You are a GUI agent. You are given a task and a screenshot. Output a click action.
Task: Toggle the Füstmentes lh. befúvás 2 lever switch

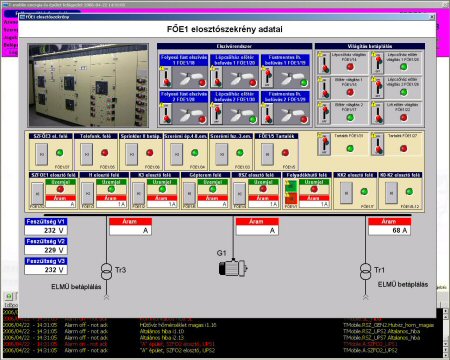pos(267,114)
